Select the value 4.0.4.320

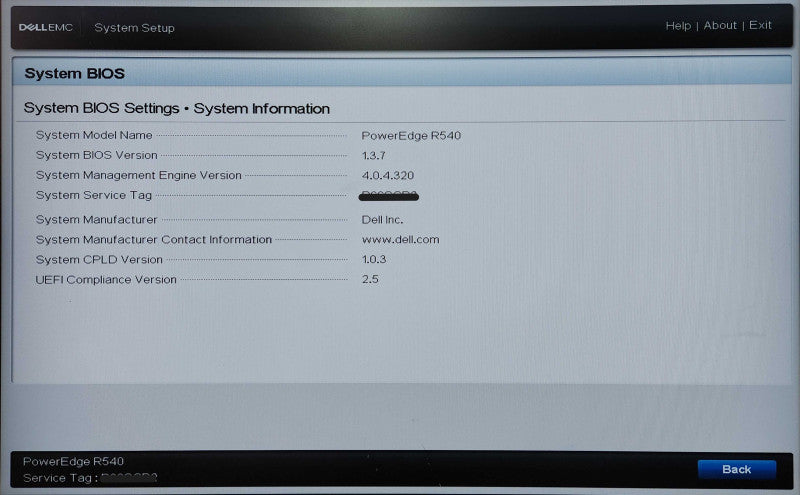point(388,176)
